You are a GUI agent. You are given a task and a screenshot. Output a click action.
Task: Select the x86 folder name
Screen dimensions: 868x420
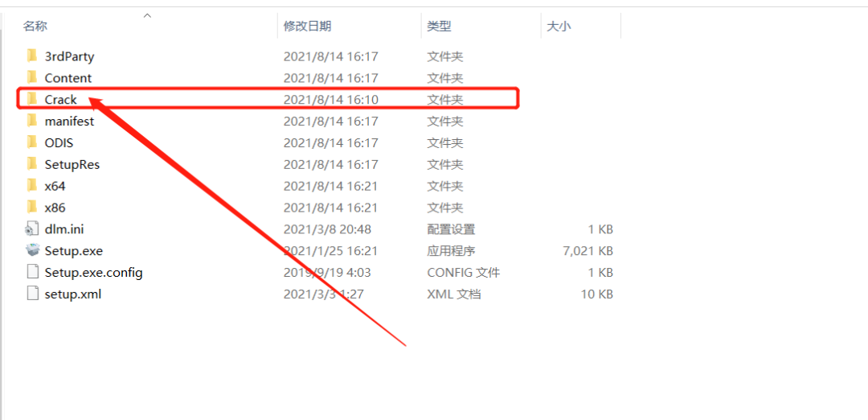(55, 208)
